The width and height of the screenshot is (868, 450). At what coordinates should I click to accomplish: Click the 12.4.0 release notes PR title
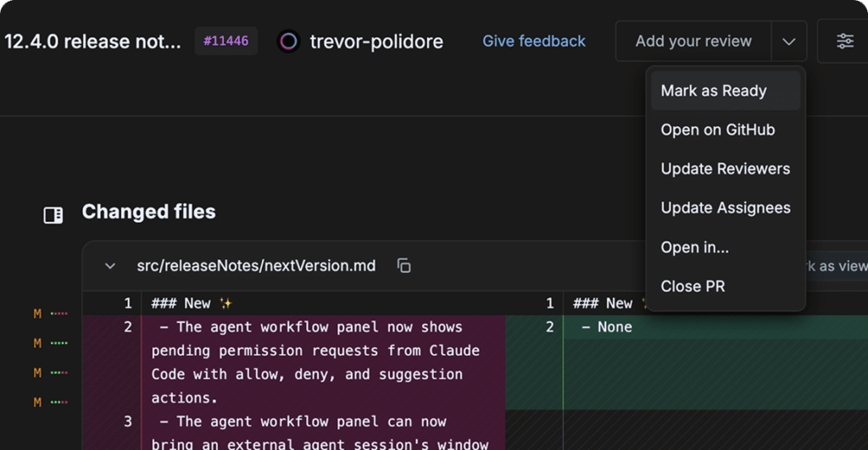pyautogui.click(x=92, y=41)
